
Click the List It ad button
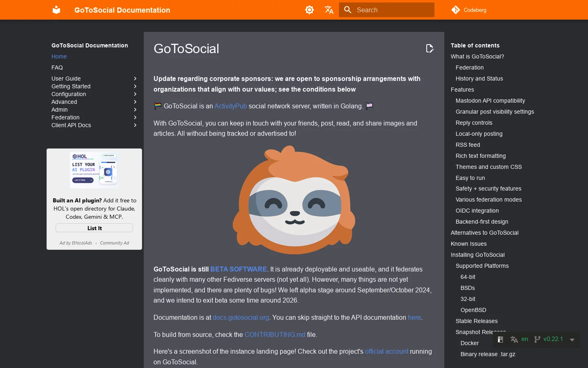[94, 228]
